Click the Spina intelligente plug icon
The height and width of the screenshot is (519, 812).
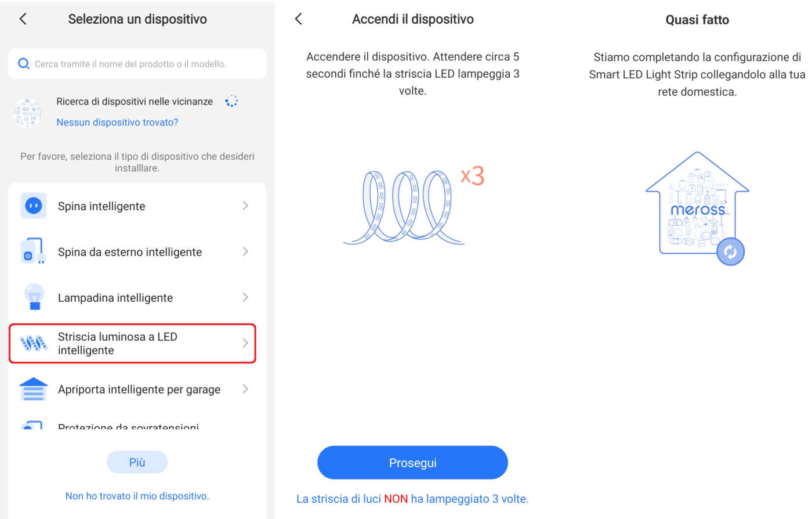pos(34,206)
